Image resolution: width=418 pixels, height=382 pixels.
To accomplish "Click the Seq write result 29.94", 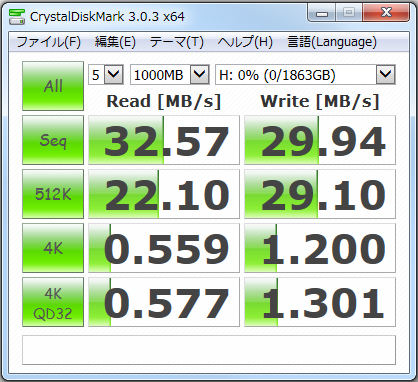I will coord(320,140).
